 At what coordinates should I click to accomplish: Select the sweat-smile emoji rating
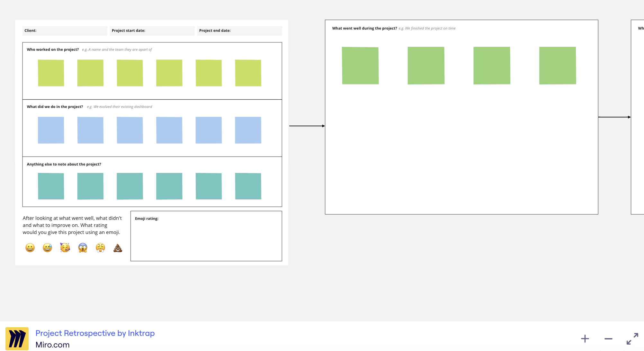click(47, 248)
